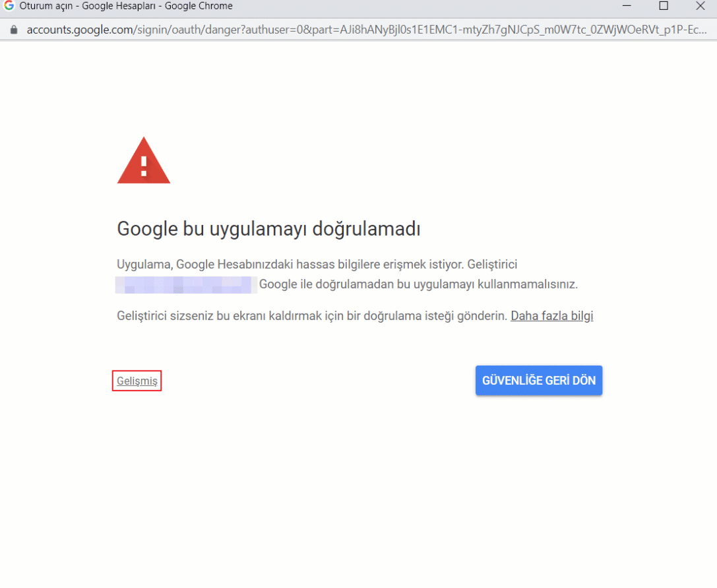Click the lock icon in address bar
Screen dimensions: 717x588
click(x=14, y=30)
